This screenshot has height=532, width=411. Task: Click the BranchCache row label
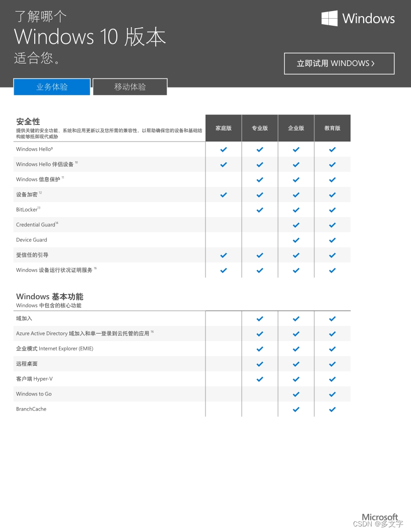pyautogui.click(x=31, y=409)
